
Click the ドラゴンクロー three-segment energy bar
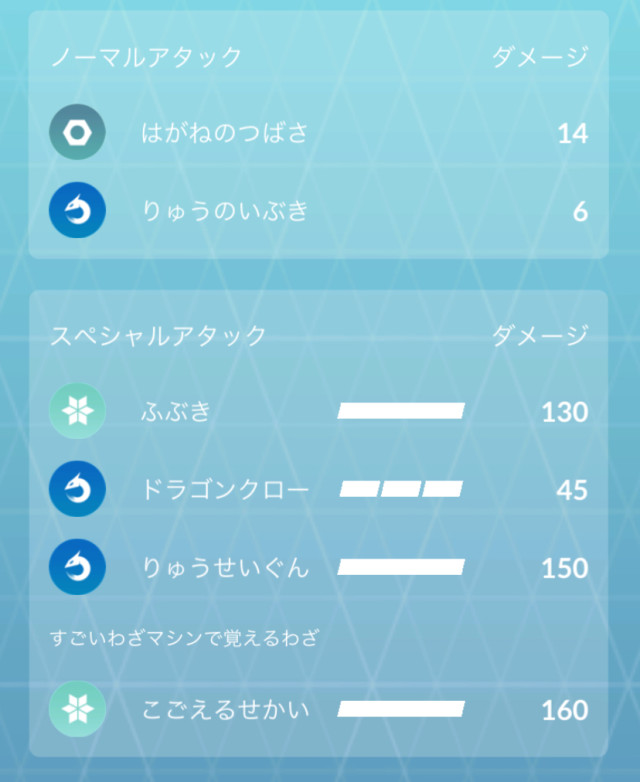[401, 489]
